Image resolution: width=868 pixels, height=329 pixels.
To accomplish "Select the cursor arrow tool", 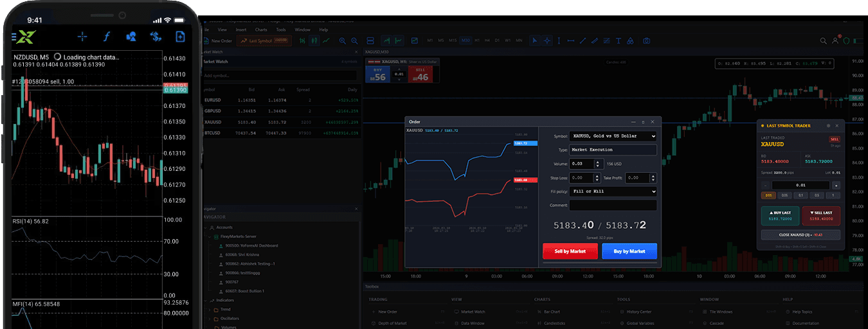I will tap(535, 40).
